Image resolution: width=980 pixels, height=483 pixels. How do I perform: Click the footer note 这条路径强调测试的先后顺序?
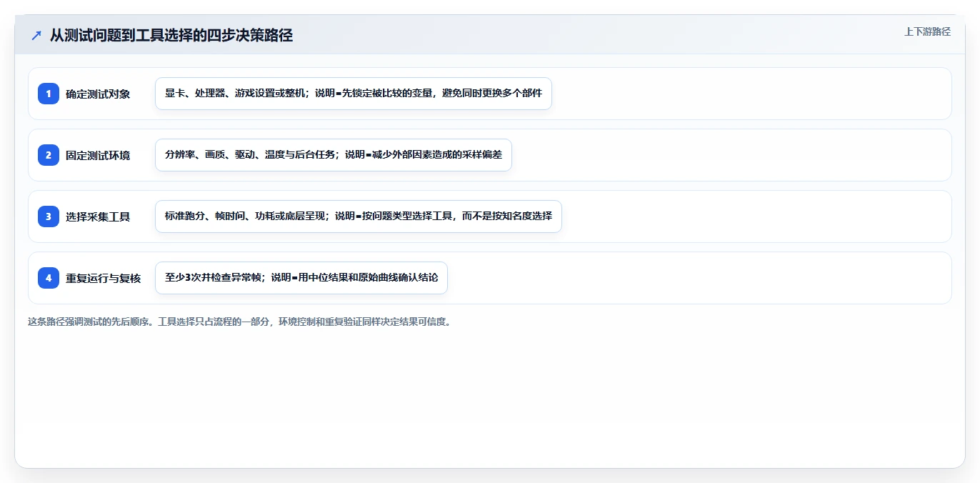point(239,322)
